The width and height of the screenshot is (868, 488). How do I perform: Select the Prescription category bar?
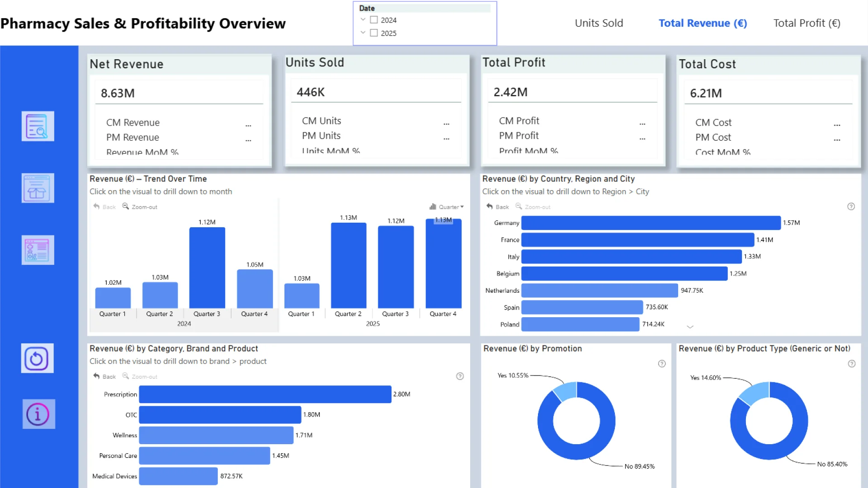[x=265, y=394]
